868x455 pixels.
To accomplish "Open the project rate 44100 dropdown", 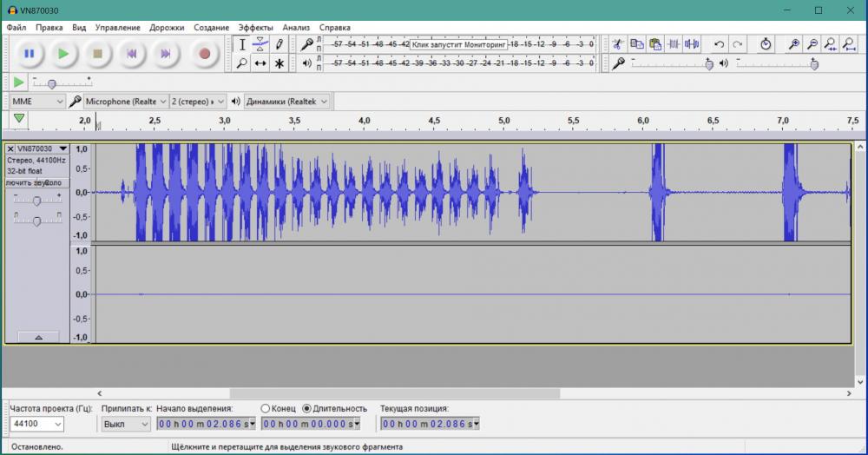I will [36, 424].
